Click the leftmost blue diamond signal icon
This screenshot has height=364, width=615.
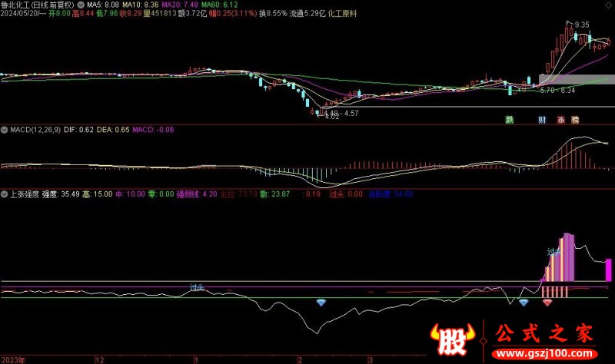tap(321, 303)
